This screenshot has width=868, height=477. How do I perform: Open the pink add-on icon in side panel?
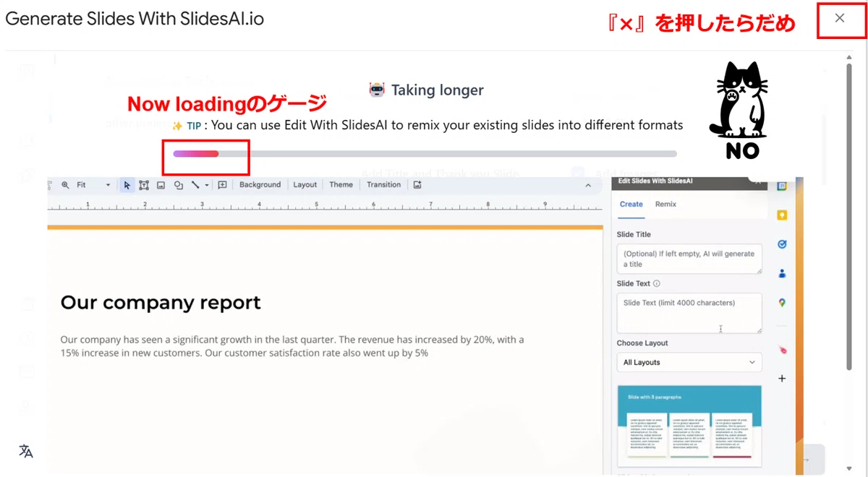tap(782, 350)
